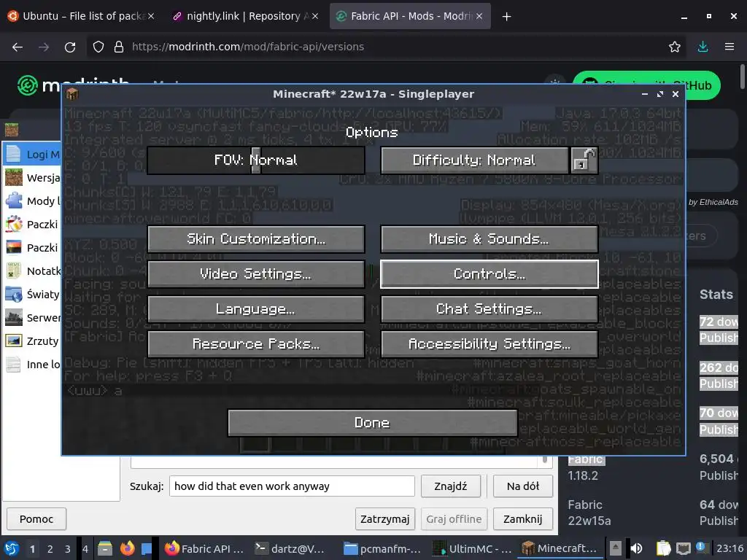This screenshot has width=747, height=560.
Task: Cycle the Difficulty: Normal button
Action: [x=474, y=160]
